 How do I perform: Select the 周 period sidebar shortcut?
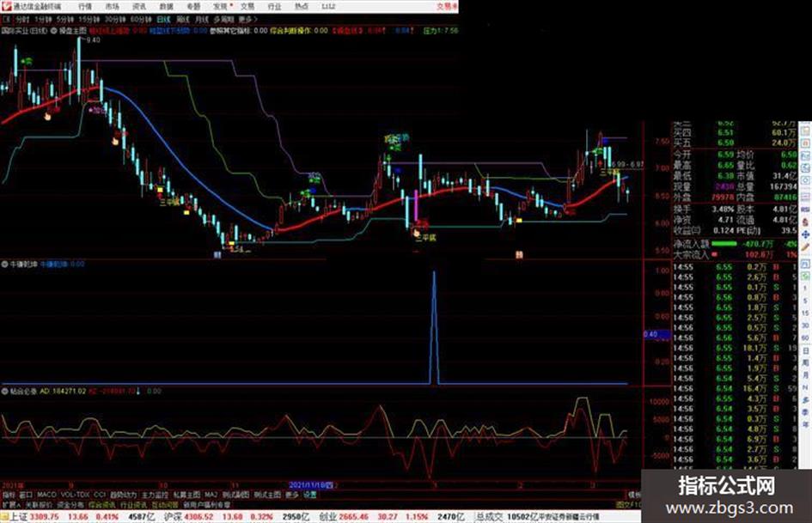(x=805, y=363)
